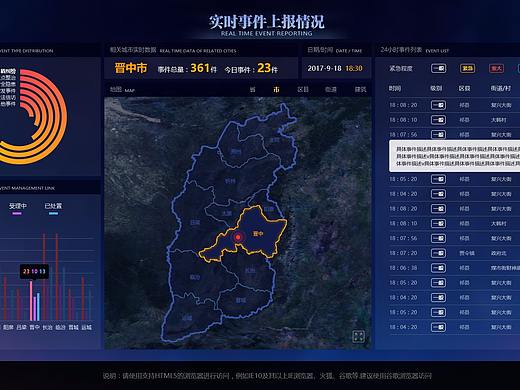
Task: Click the red event marker in 晋中
Action: [238, 237]
